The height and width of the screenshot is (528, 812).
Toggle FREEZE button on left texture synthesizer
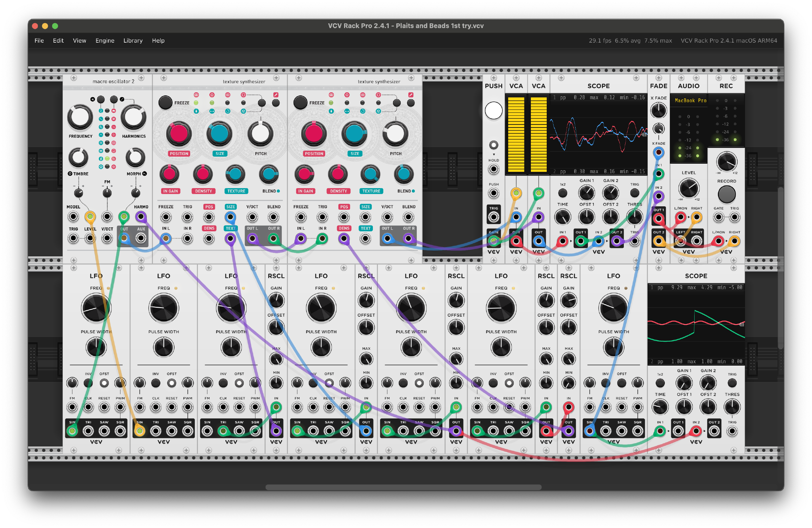tap(165, 103)
